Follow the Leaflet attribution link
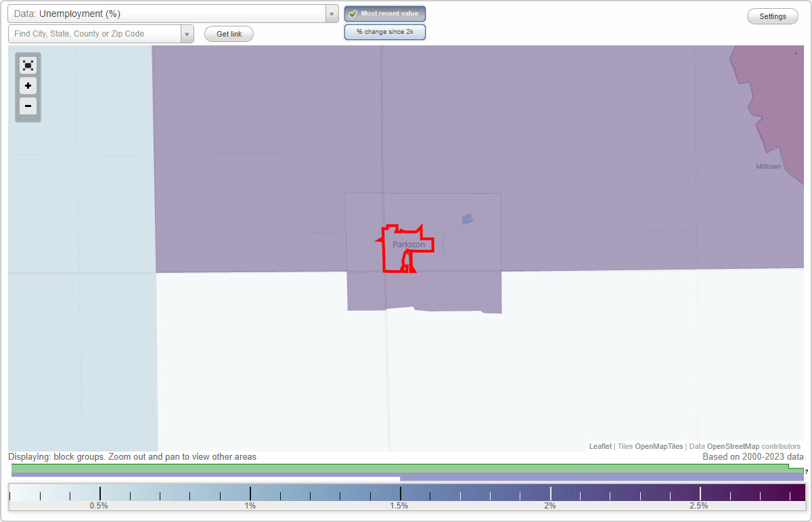Screen dimensions: 812x522 (x=600, y=446)
